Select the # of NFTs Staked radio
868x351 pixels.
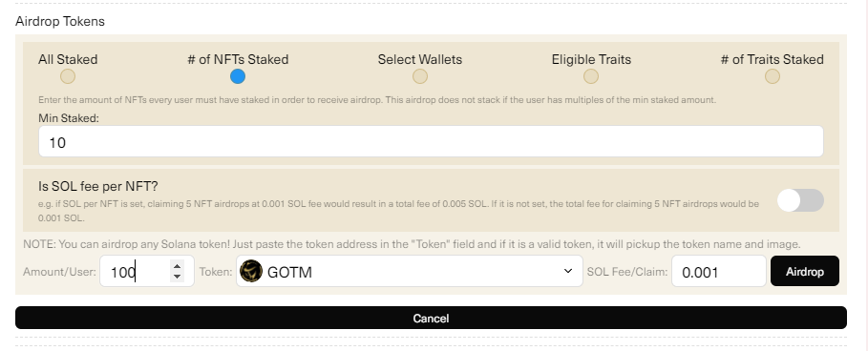(x=238, y=76)
